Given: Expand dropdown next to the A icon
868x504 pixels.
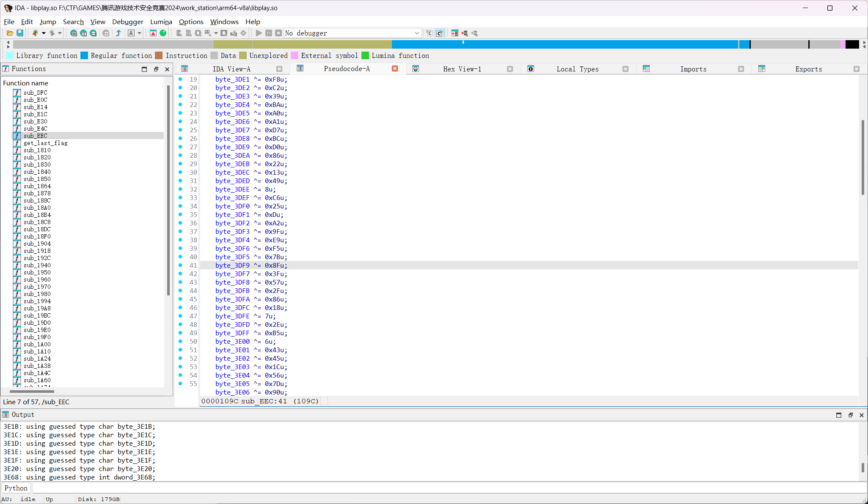Looking at the screenshot, I should tap(139, 33).
